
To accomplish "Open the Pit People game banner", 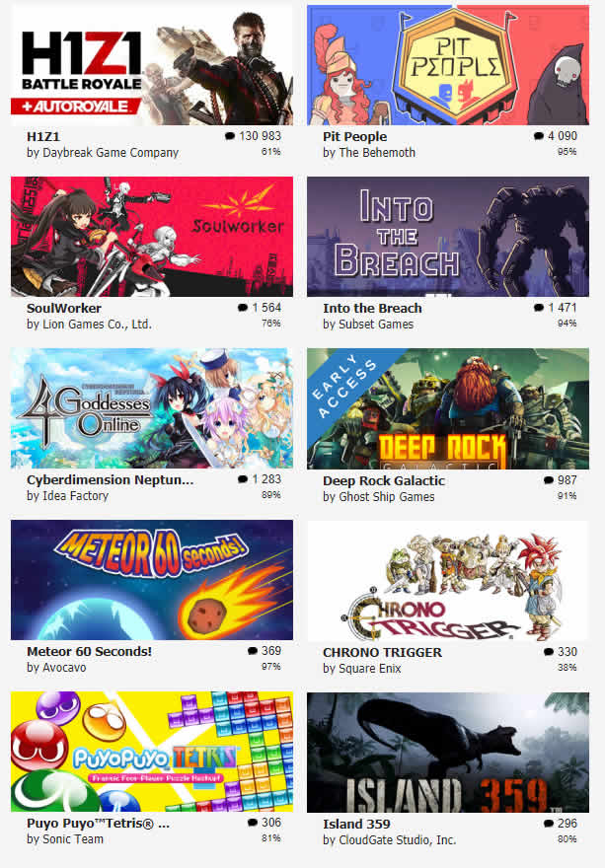I will (x=448, y=65).
